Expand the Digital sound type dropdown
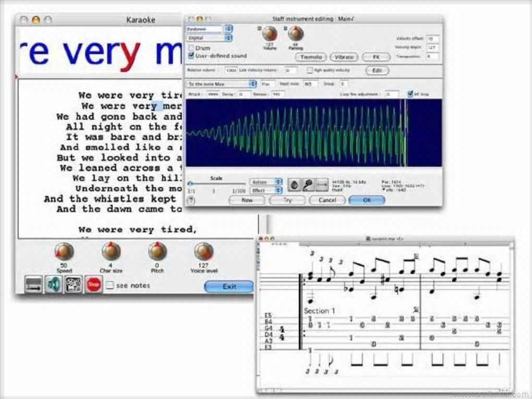 point(209,38)
